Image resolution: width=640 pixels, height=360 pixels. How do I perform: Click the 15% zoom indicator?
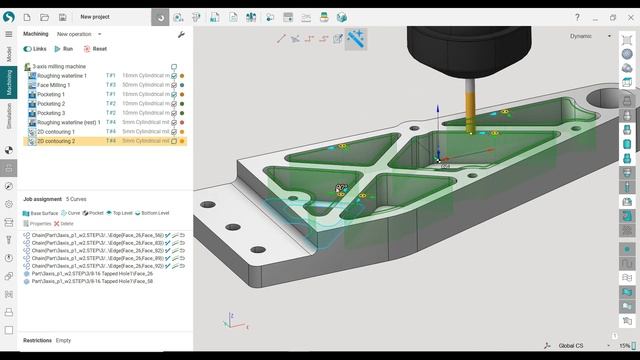coord(627,346)
